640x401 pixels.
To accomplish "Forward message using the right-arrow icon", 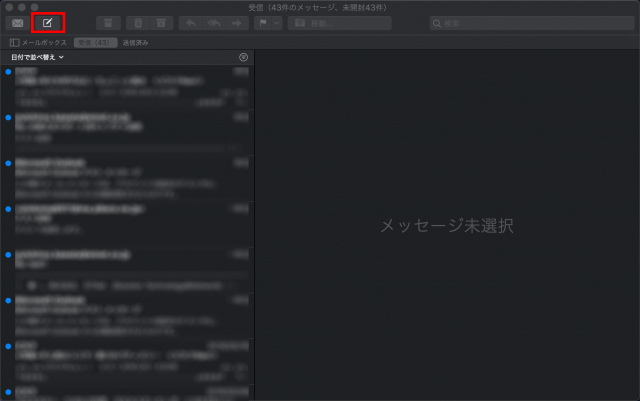I will (236, 22).
